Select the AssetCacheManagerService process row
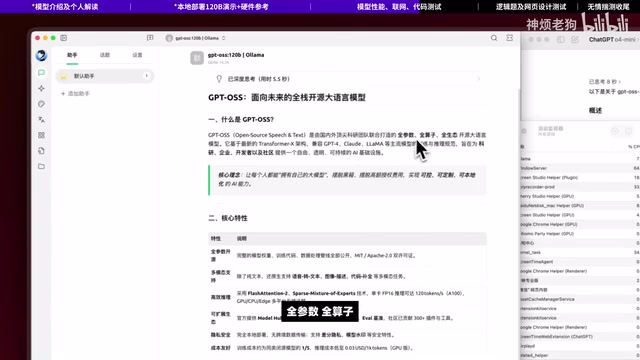640x360 pixels. (580, 299)
